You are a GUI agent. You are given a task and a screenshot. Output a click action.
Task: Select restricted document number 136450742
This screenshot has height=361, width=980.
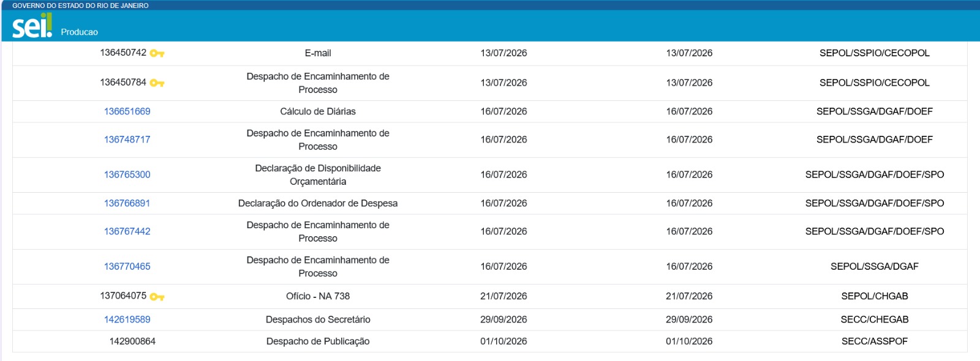point(123,53)
